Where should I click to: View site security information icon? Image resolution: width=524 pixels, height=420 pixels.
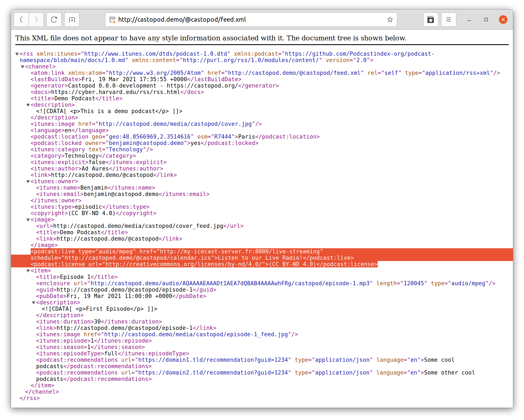click(x=112, y=20)
